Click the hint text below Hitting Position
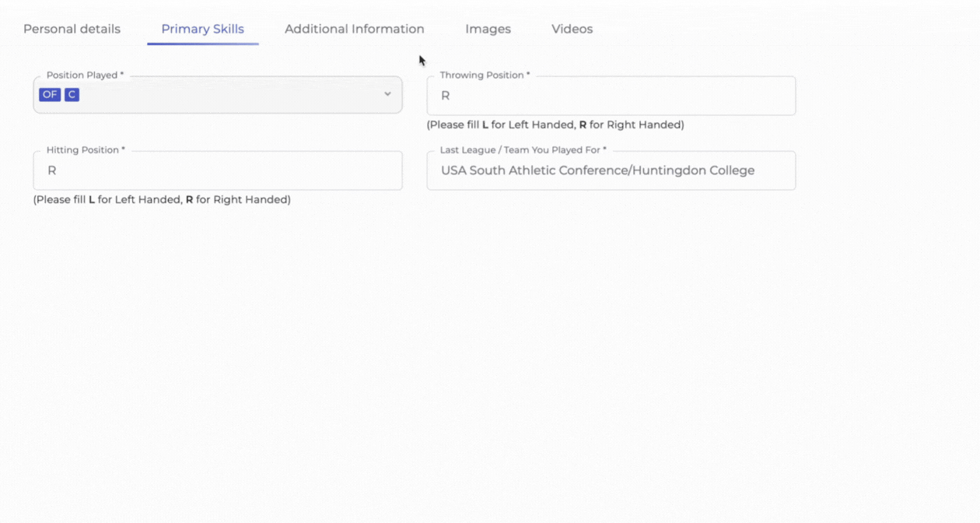The height and width of the screenshot is (523, 980). click(x=162, y=200)
